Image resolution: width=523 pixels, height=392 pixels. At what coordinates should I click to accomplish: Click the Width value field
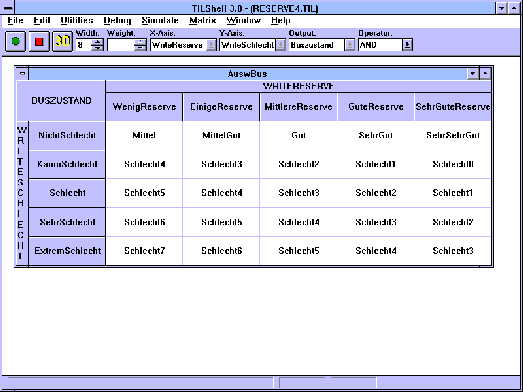[x=83, y=45]
